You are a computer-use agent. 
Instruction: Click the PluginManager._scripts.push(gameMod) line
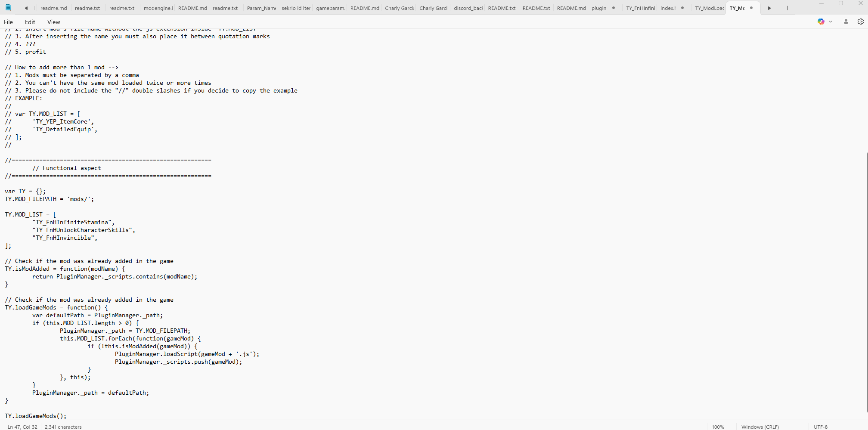(x=179, y=362)
